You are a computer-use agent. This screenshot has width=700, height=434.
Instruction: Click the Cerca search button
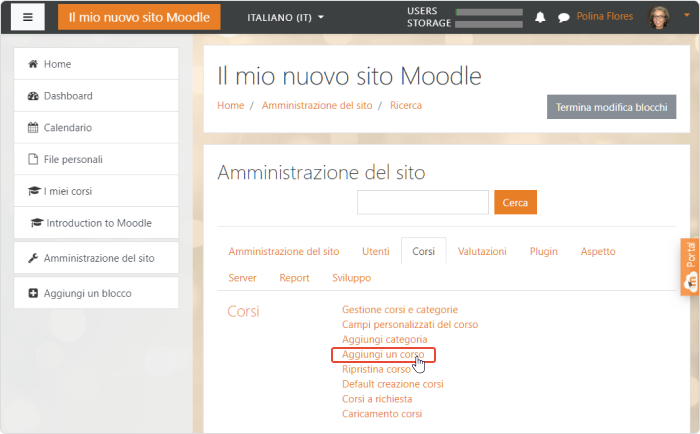coord(515,202)
